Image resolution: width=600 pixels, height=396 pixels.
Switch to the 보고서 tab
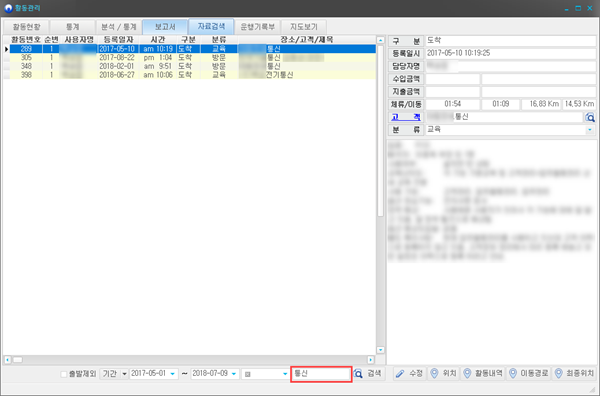click(165, 27)
